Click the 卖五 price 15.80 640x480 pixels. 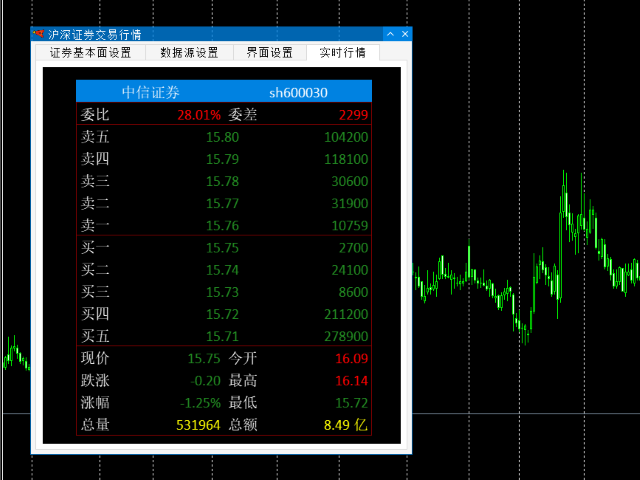click(x=222, y=137)
